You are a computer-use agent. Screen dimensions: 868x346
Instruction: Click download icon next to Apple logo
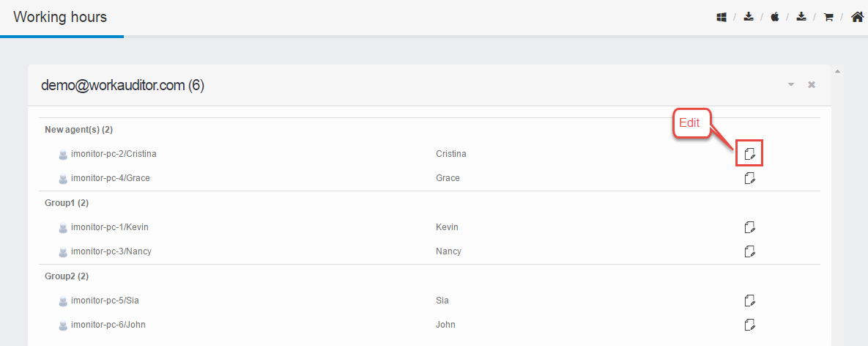pos(801,17)
